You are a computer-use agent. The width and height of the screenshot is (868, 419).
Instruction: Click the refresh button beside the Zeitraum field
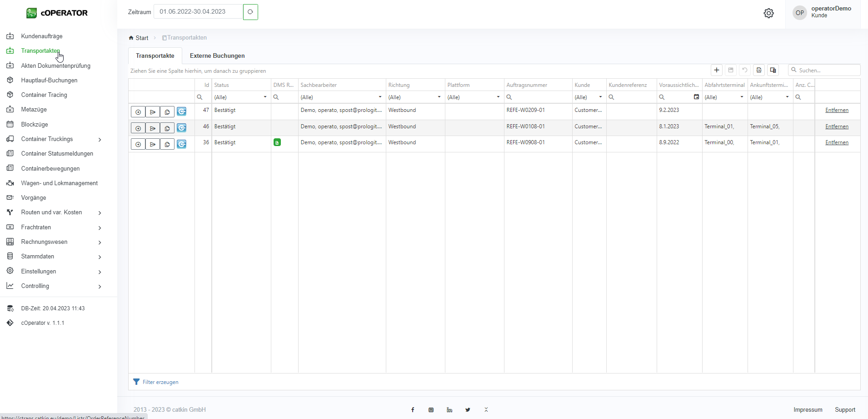pyautogui.click(x=250, y=12)
